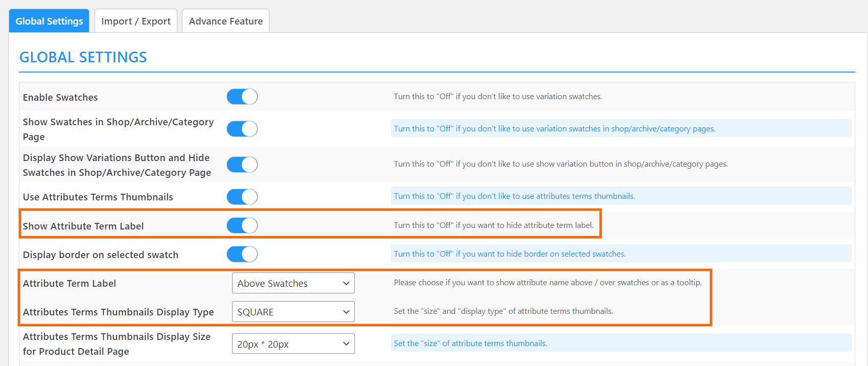Click the GLOBAL SETTINGS heading

click(x=83, y=57)
